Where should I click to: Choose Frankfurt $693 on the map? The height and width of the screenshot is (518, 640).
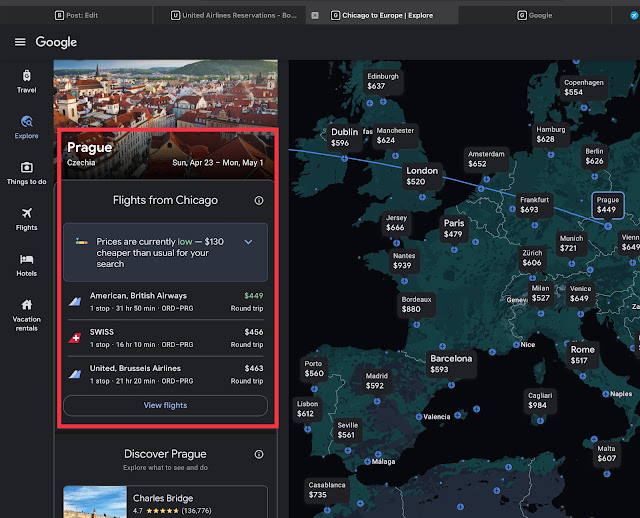tap(534, 205)
